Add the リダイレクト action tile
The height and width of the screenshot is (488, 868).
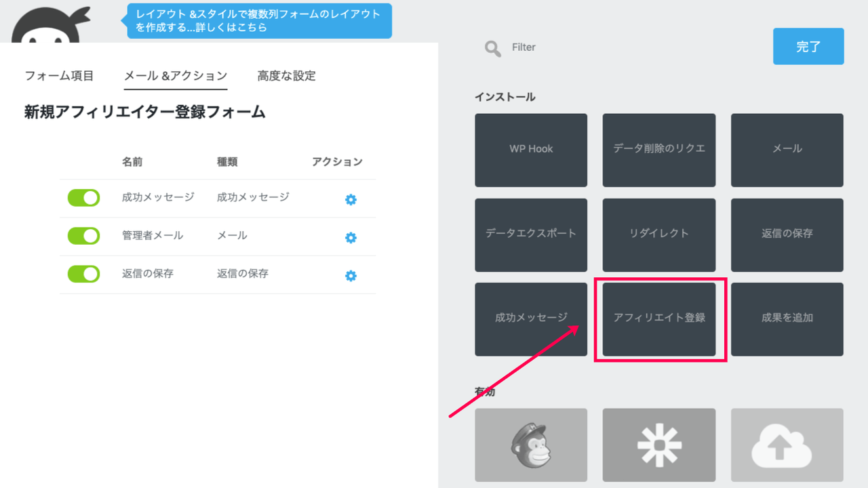point(658,235)
